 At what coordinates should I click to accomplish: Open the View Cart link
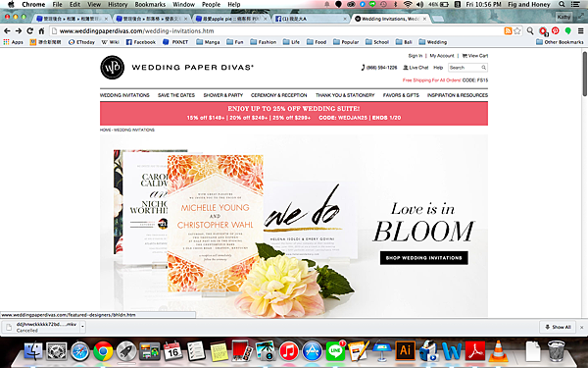(x=475, y=56)
